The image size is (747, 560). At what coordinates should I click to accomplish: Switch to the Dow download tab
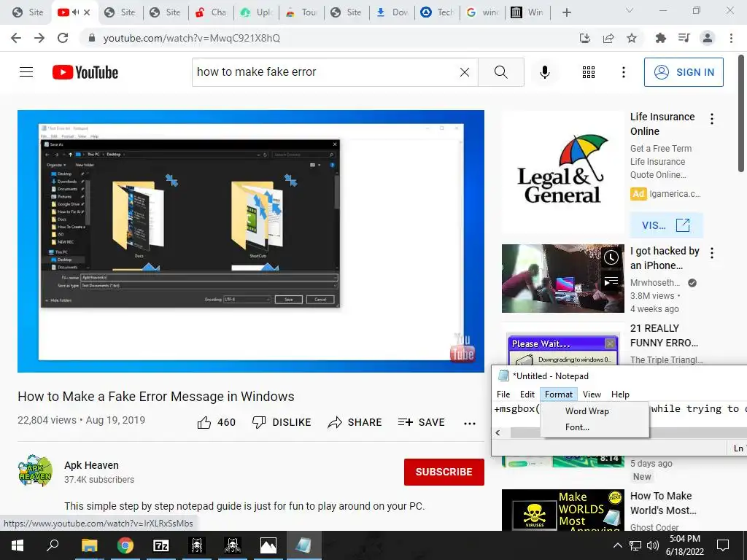pyautogui.click(x=392, y=12)
